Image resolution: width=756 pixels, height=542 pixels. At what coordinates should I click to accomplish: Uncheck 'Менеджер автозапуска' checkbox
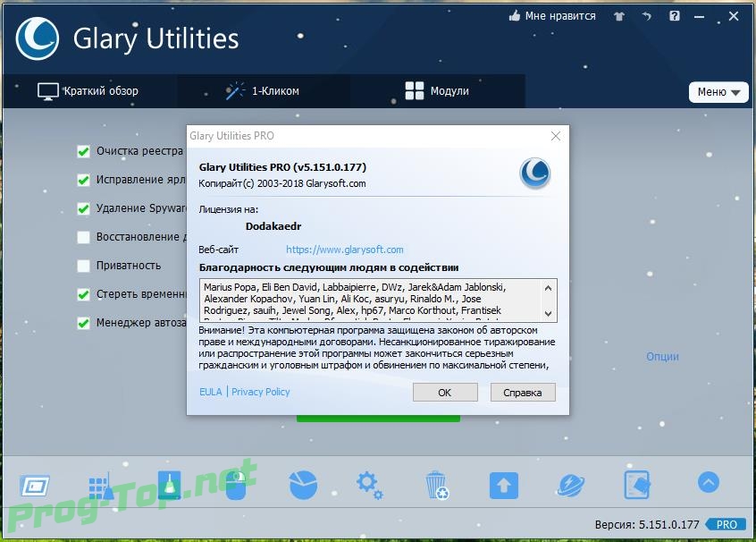[x=83, y=323]
